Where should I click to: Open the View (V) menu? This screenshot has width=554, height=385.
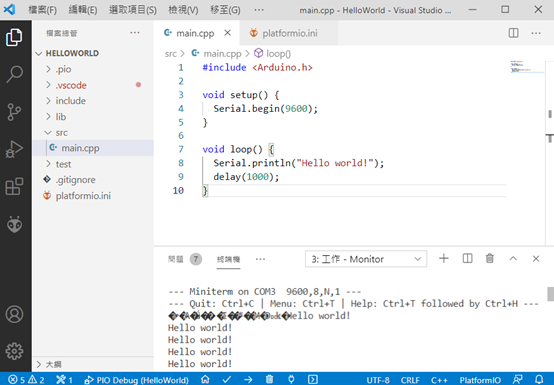(183, 10)
